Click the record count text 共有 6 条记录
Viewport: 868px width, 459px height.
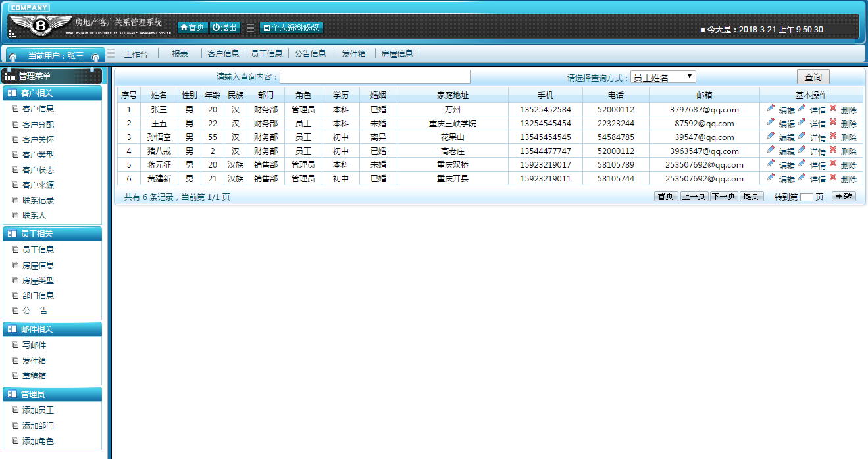click(x=151, y=197)
